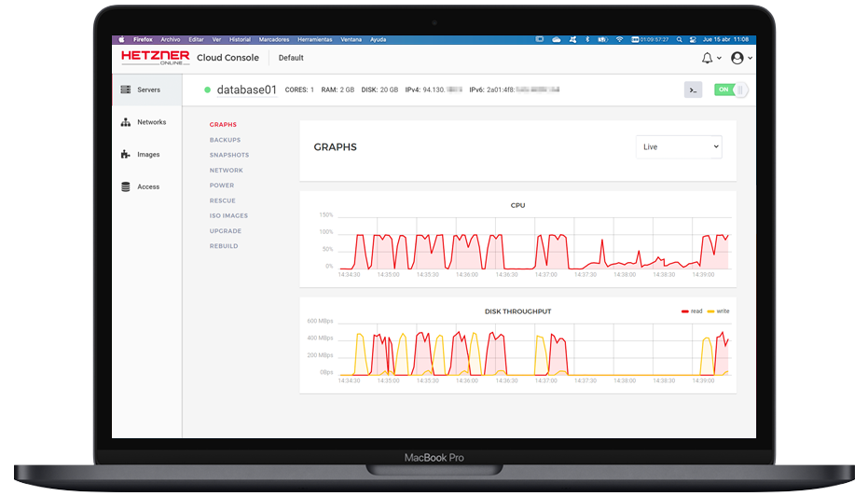The height and width of the screenshot is (496, 868).
Task: Toggle the read series in disk legend
Action: pos(692,311)
